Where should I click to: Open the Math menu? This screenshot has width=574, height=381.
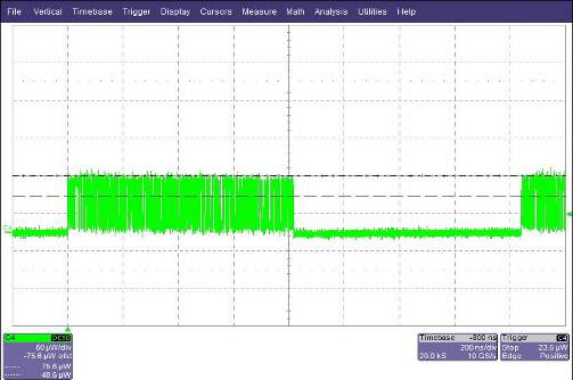pos(295,12)
